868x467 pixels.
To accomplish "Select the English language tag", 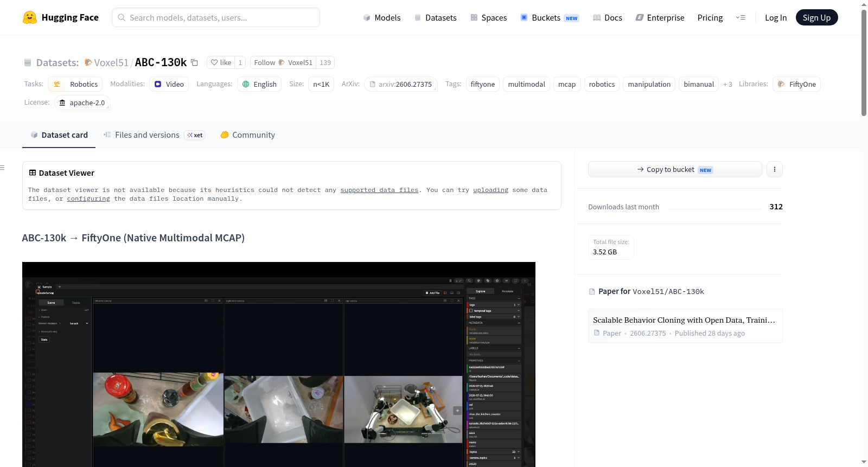I will tap(259, 84).
